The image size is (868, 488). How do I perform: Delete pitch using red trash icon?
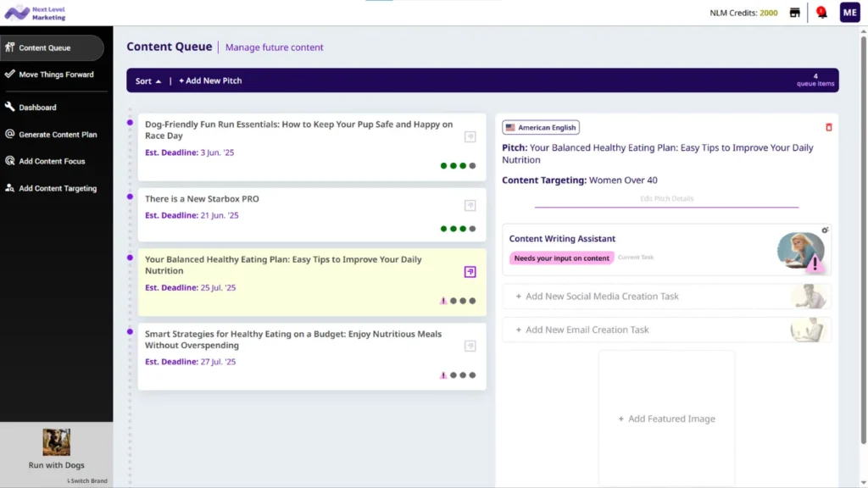[828, 127]
